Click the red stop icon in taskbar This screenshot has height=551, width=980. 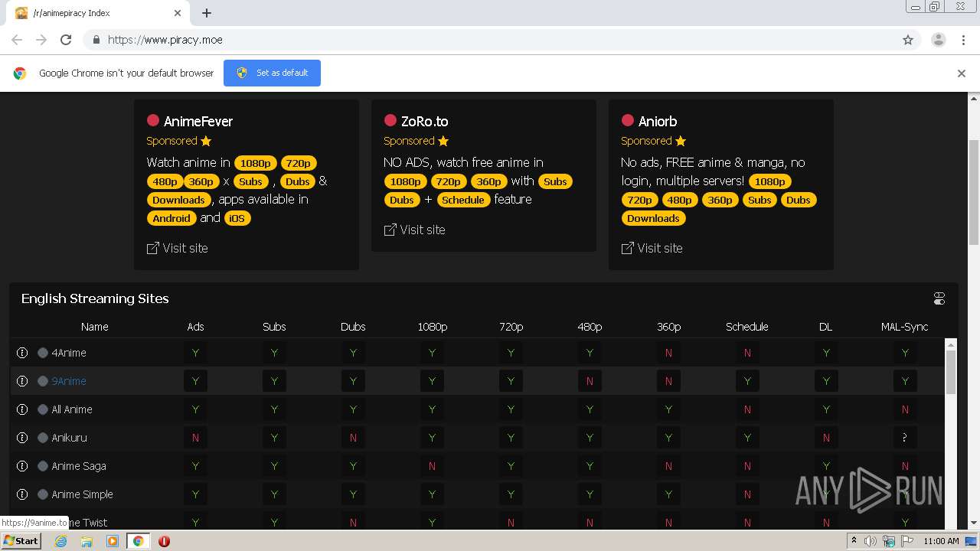tap(164, 541)
